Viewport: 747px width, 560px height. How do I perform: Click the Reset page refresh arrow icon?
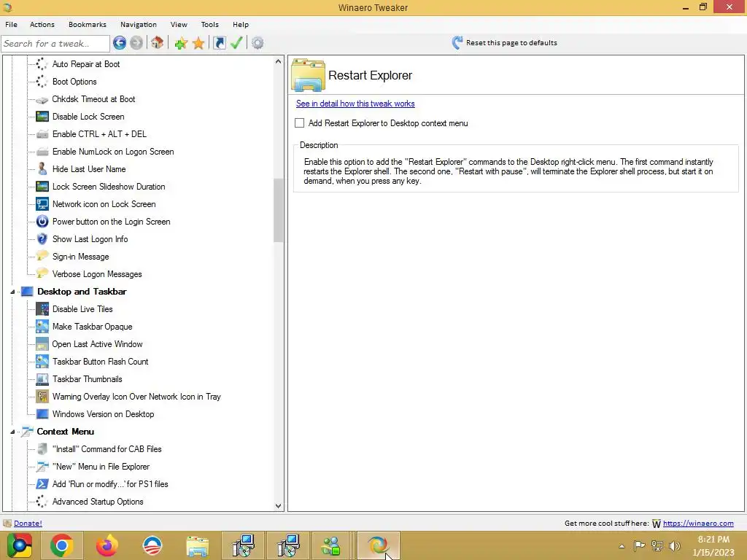(x=457, y=43)
